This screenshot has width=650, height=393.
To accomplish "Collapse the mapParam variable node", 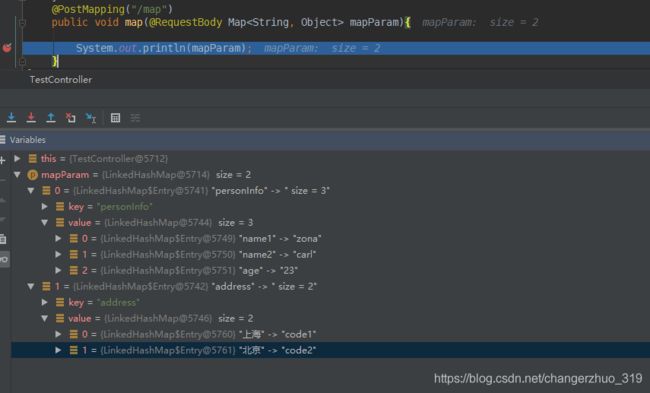I will 17,175.
